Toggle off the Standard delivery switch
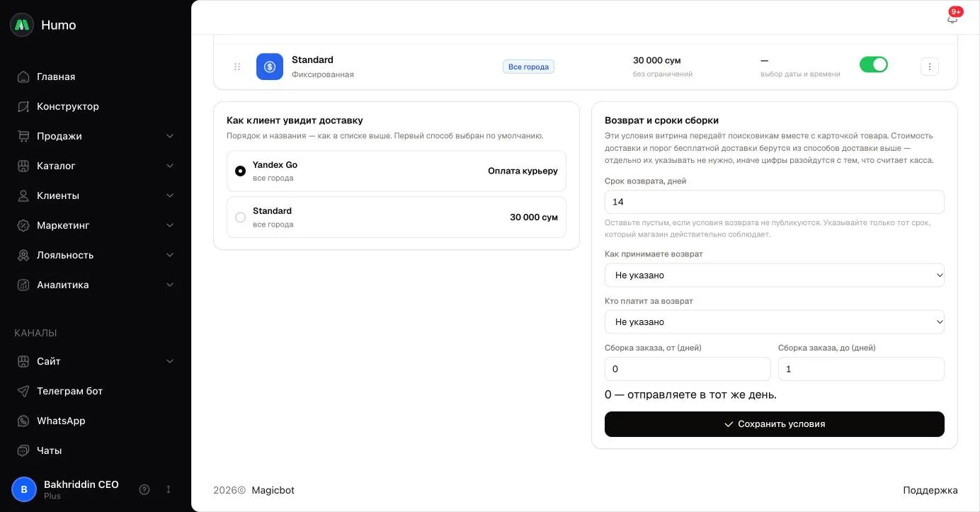This screenshot has width=980, height=512. tap(874, 64)
